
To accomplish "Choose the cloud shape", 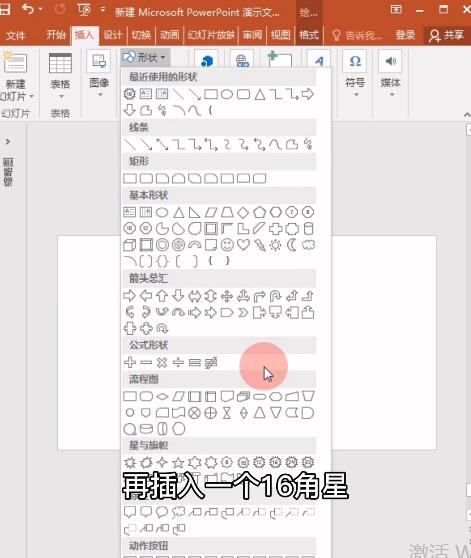I will tap(308, 245).
